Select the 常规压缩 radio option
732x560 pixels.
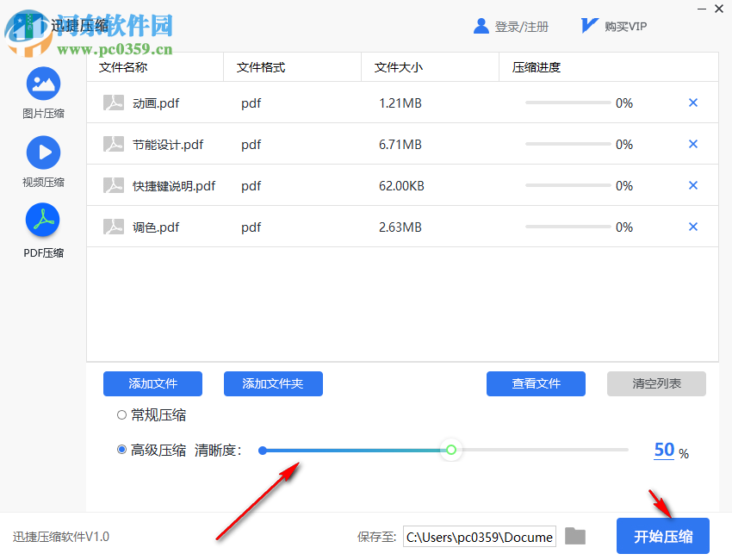click(120, 414)
